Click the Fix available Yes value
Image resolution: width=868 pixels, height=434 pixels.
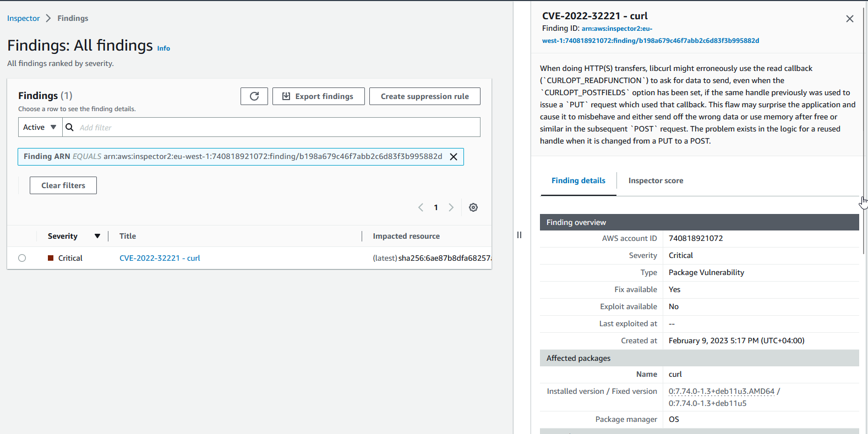click(x=675, y=289)
